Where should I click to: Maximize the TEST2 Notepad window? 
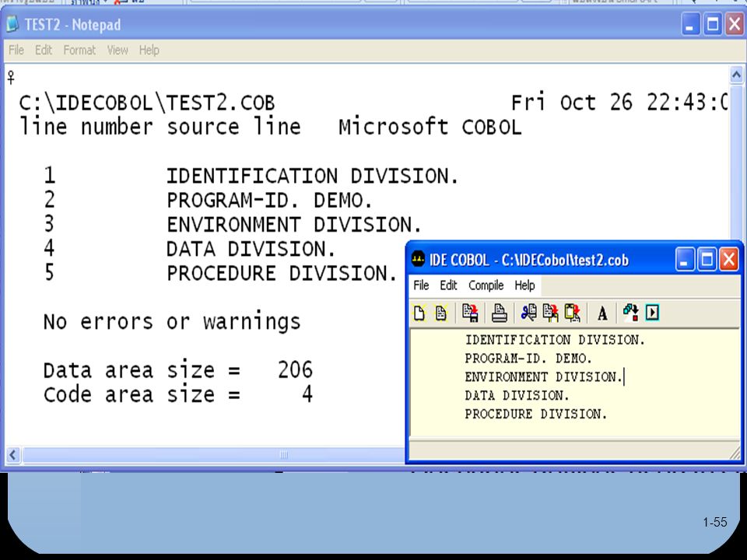point(713,24)
